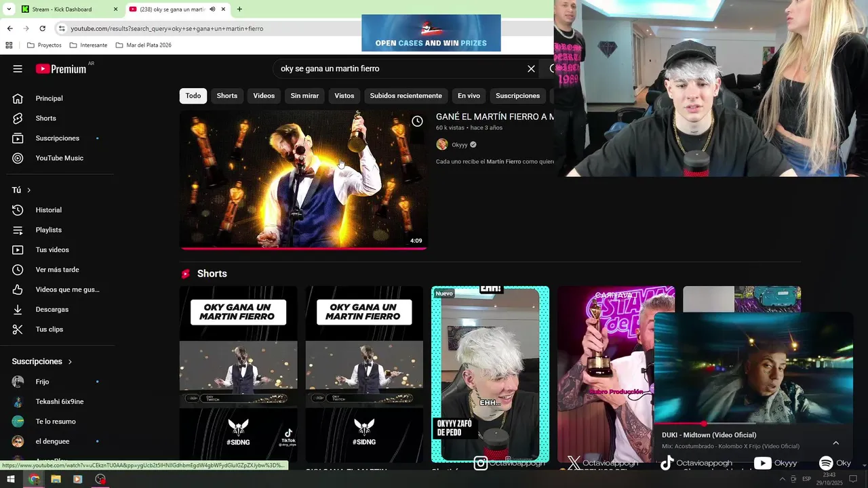
Task: Open first OKY GANA UN MARTIN FIERRO short
Action: 238,374
